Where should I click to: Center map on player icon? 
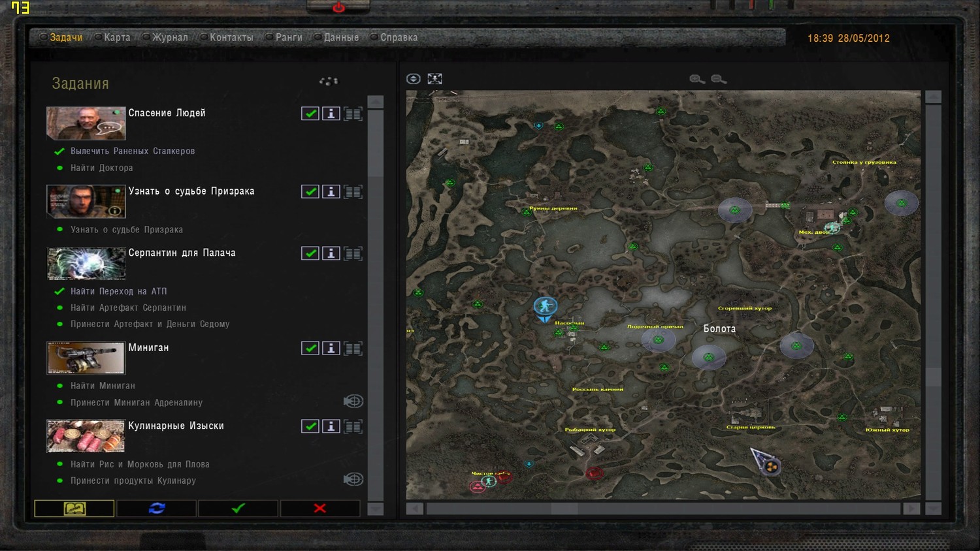[414, 79]
